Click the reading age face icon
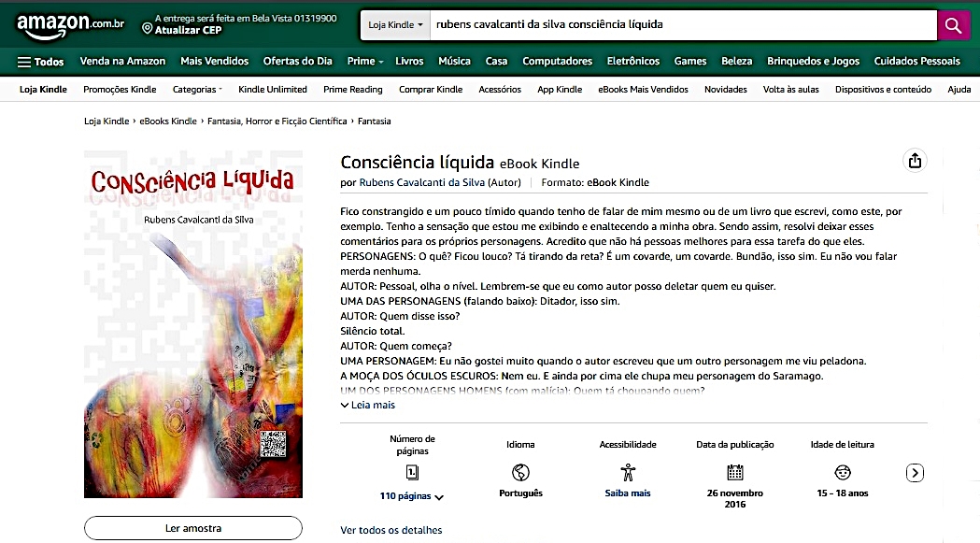The width and height of the screenshot is (980, 543). pos(843,472)
